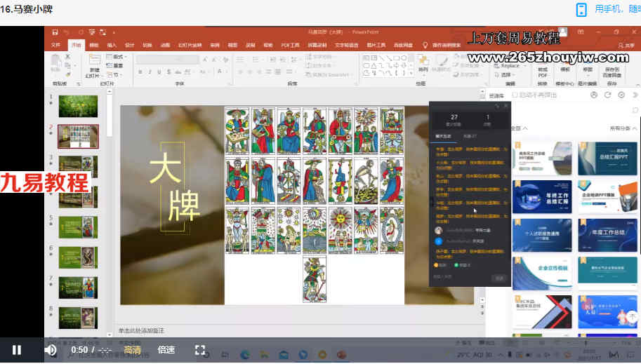Toggle Italic formatting

(150, 72)
